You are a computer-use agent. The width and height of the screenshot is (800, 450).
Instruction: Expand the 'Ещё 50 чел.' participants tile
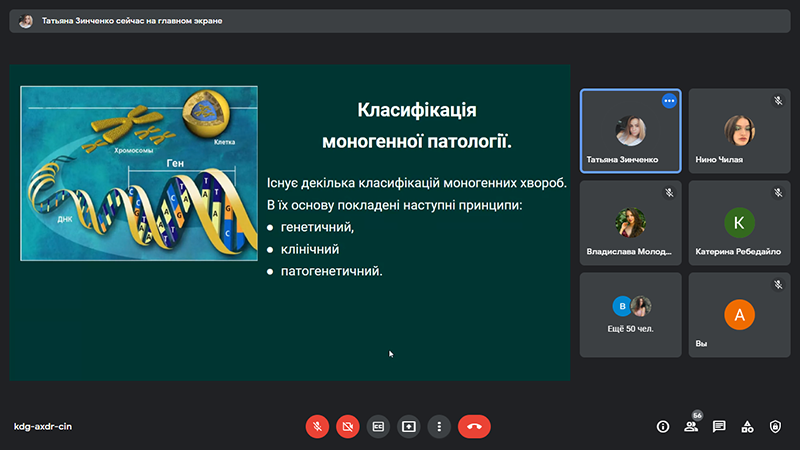coord(630,314)
